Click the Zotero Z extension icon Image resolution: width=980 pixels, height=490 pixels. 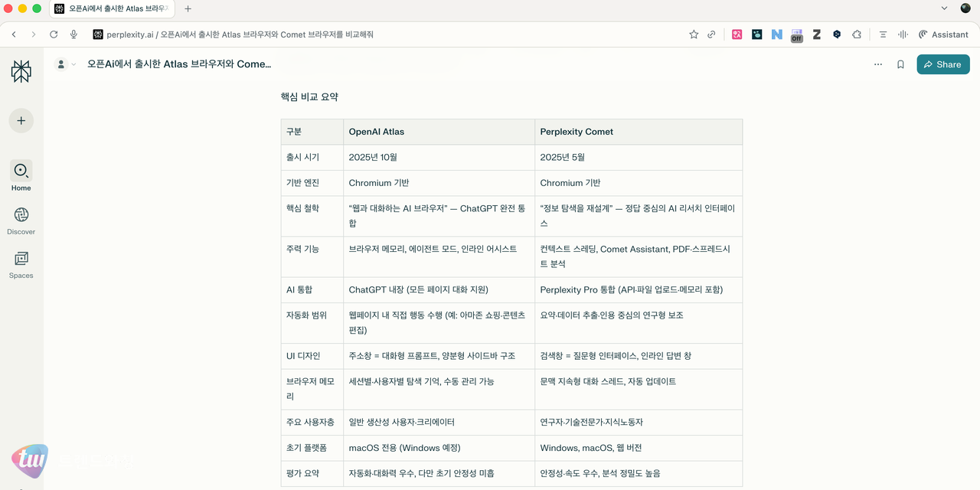[x=816, y=34]
